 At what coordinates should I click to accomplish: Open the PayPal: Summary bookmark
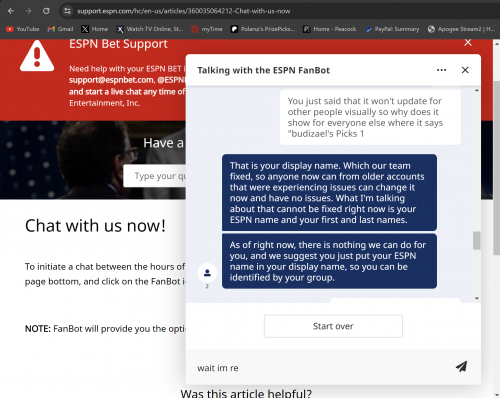[392, 29]
